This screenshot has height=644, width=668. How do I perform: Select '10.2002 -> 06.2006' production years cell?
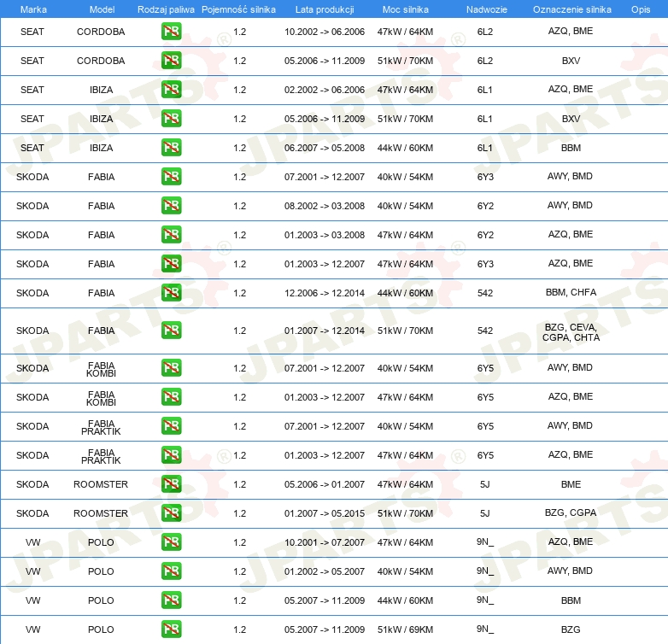click(325, 32)
